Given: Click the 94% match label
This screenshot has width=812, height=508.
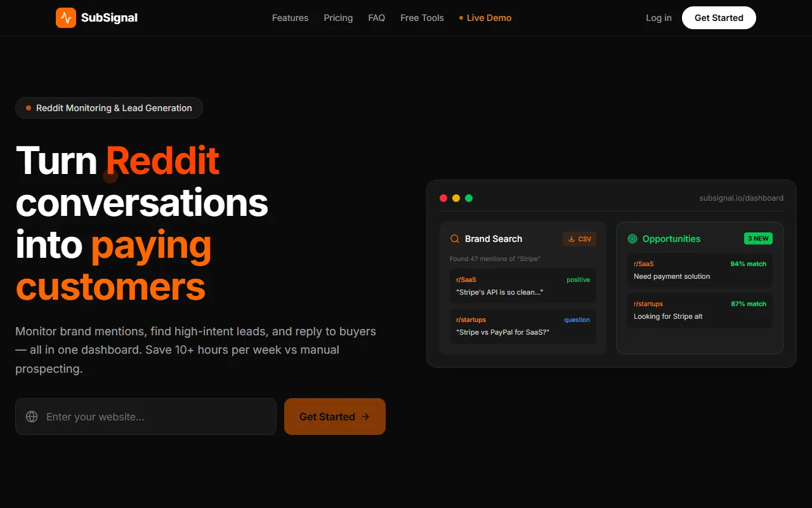Looking at the screenshot, I should 748,264.
